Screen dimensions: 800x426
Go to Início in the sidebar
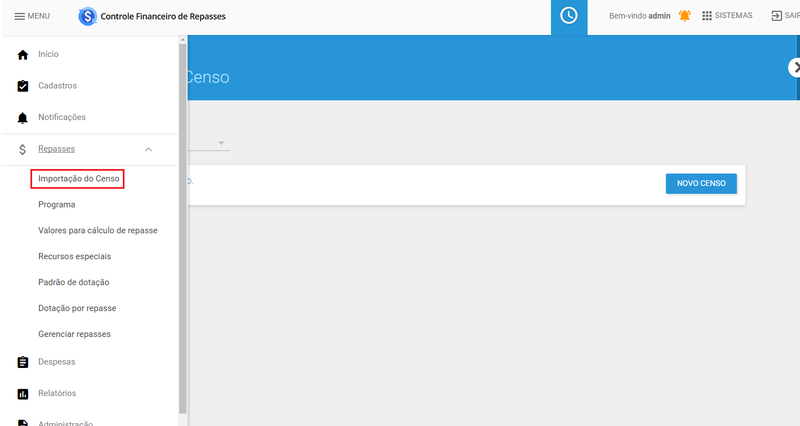tap(48, 54)
